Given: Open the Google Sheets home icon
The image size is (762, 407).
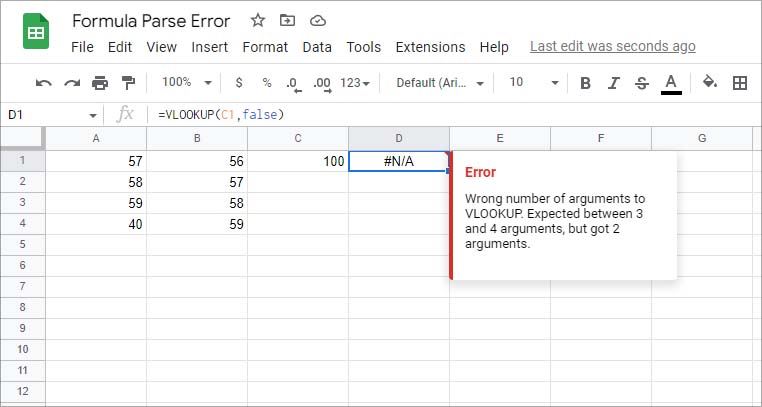Looking at the screenshot, I should coord(36,32).
